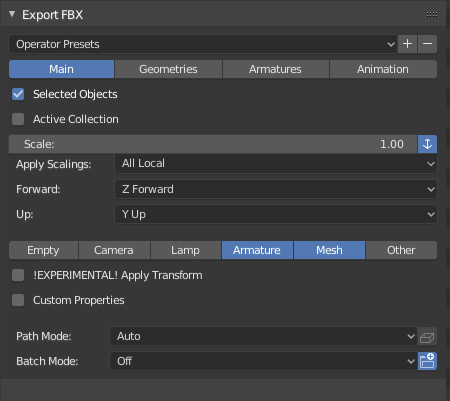Add a new operator preset
Image resolution: width=450 pixels, height=401 pixels.
(x=407, y=44)
